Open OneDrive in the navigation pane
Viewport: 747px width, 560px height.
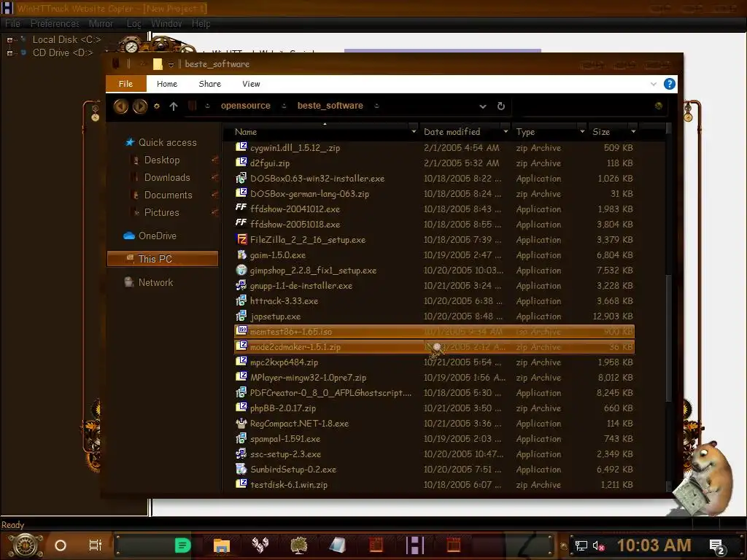point(158,236)
